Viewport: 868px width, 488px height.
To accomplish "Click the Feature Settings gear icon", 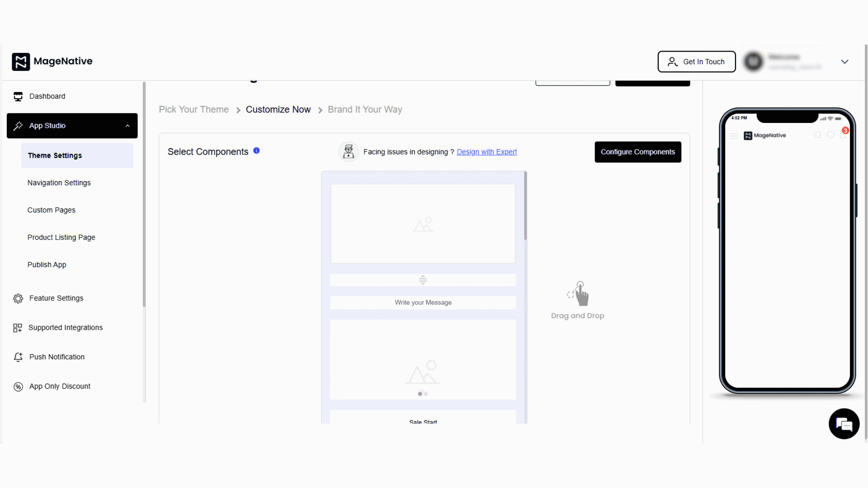I will [18, 298].
